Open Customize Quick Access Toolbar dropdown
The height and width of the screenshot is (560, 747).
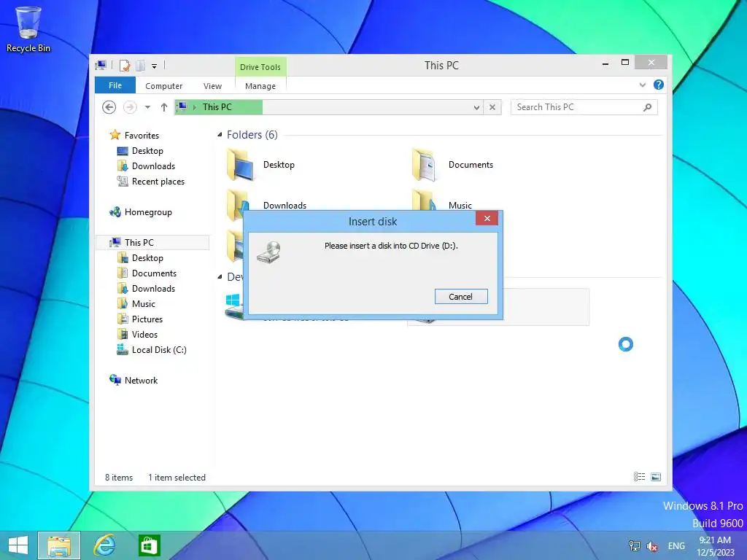coord(155,66)
